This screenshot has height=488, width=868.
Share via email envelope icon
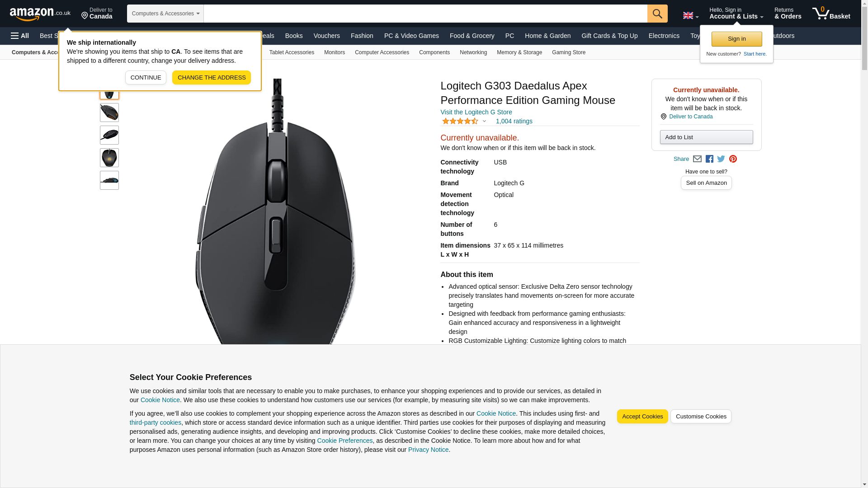pyautogui.click(x=697, y=159)
